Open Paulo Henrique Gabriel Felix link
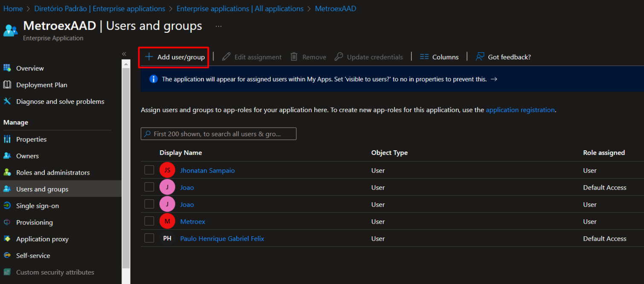This screenshot has width=644, height=284. tap(222, 238)
